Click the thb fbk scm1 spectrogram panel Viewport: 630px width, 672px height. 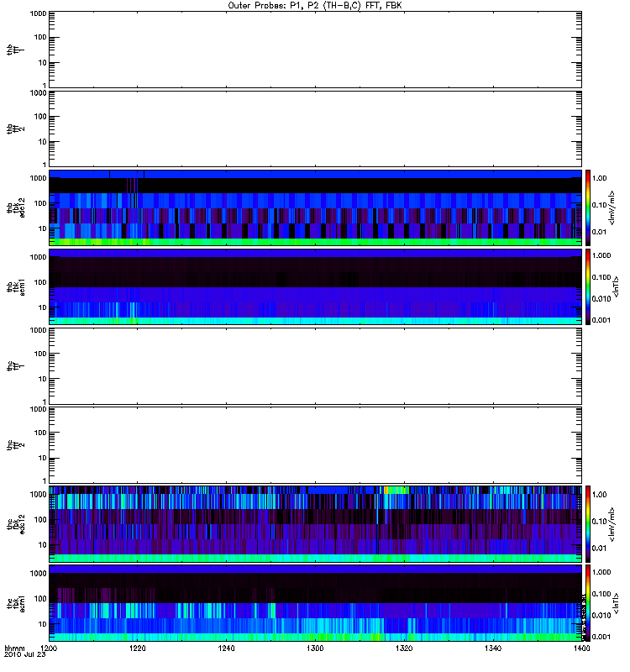coord(315,287)
